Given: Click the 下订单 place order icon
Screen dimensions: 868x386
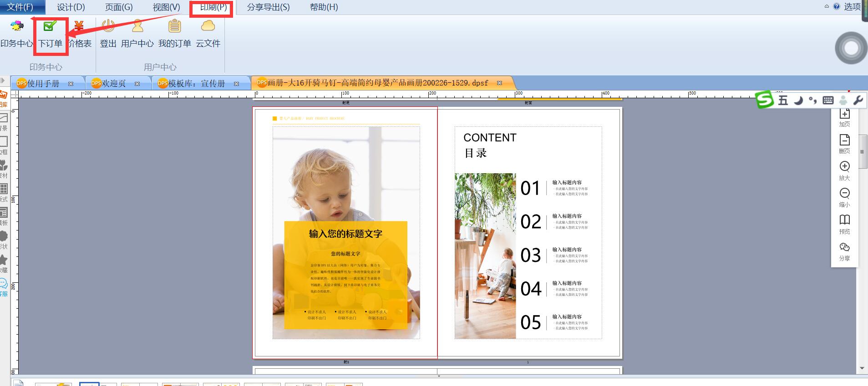Looking at the screenshot, I should tap(50, 34).
